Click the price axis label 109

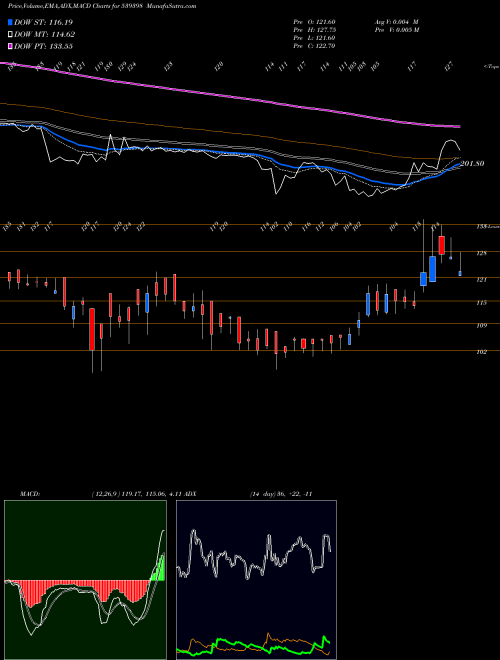pyautogui.click(x=481, y=325)
